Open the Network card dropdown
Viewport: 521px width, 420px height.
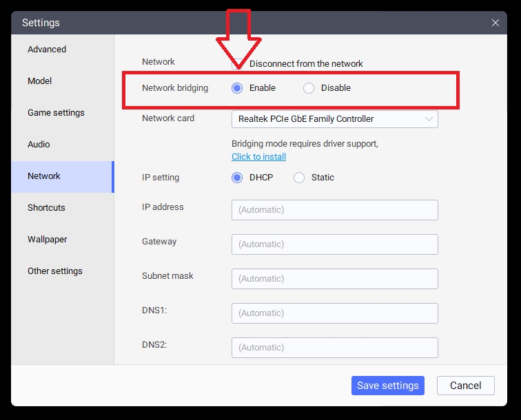pyautogui.click(x=334, y=119)
